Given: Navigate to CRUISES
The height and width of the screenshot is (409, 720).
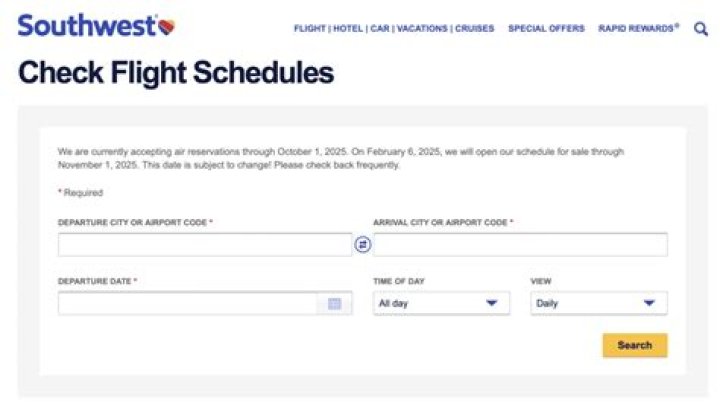Looking at the screenshot, I should pos(474,29).
